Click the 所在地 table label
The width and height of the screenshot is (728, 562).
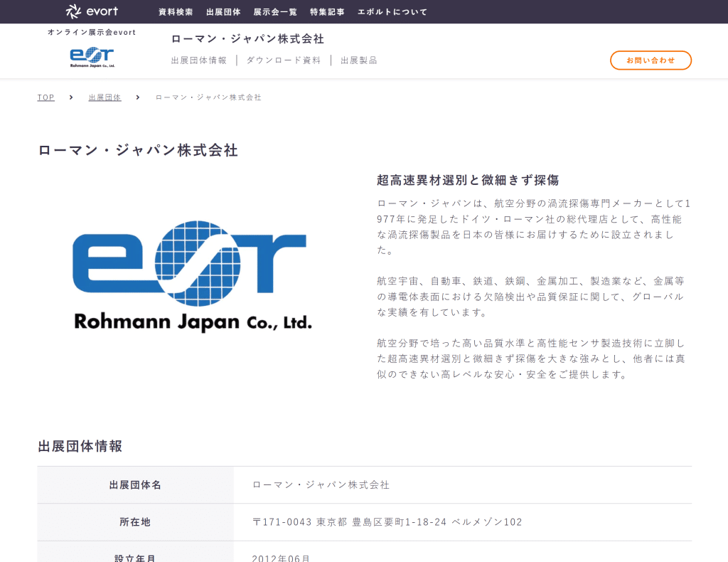[x=135, y=522]
